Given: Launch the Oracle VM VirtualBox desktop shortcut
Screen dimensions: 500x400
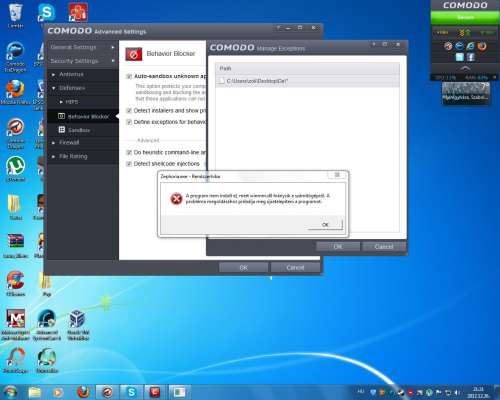Looking at the screenshot, I should click(x=78, y=325).
